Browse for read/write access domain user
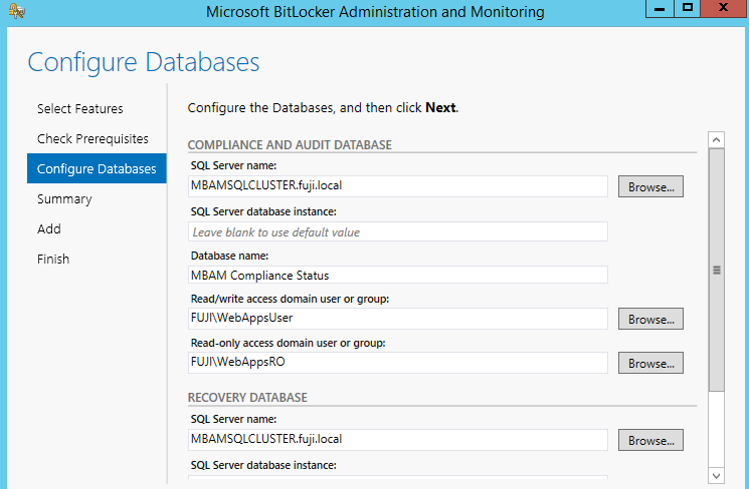The width and height of the screenshot is (749, 489). (x=651, y=319)
